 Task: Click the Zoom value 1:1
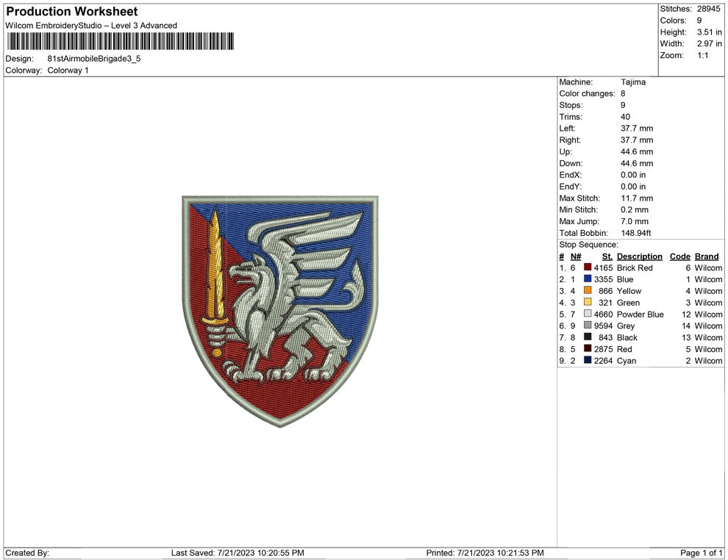coord(702,55)
